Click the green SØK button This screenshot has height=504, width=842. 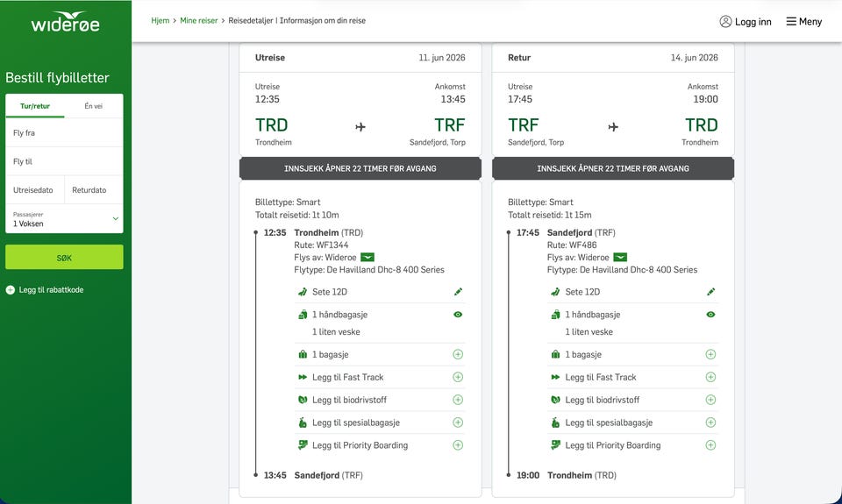pos(64,257)
